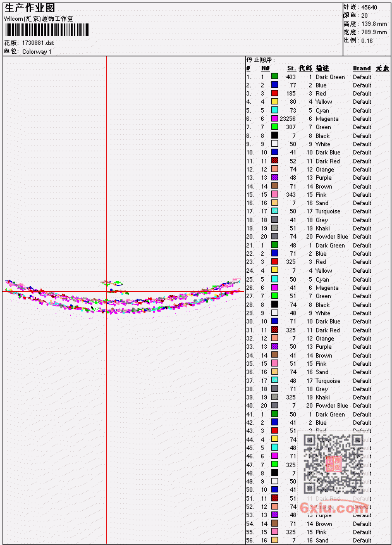Image resolution: width=392 pixels, height=545 pixels.
Task: Click the Purple striped swatch in row 13
Action: click(274, 178)
